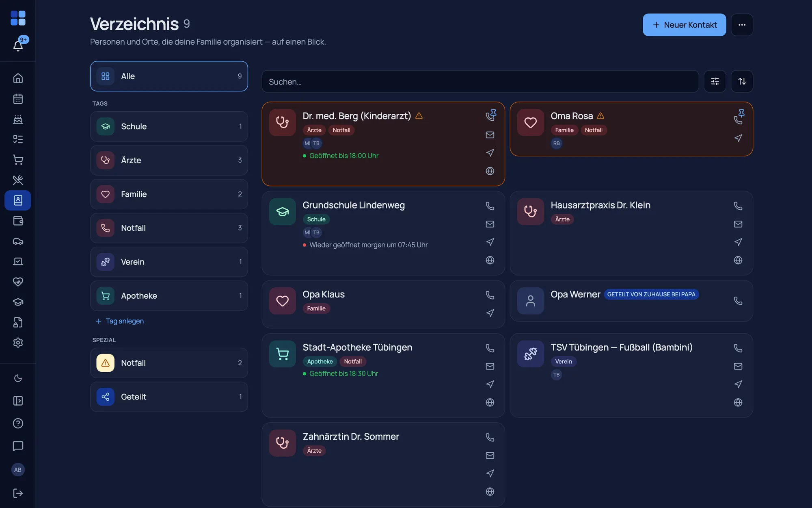Collapse sidebar panel icon
Screen dimensions: 812x508
pos(18,401)
